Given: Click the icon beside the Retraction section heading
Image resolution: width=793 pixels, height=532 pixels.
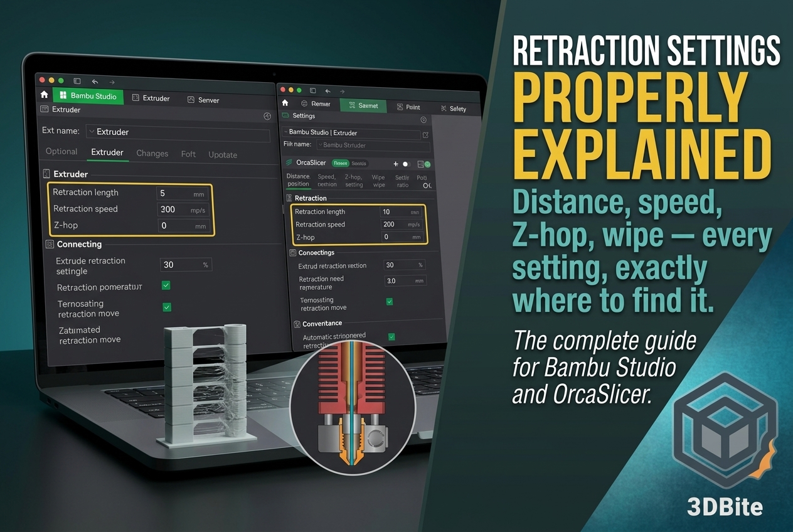Looking at the screenshot, I should 290,198.
